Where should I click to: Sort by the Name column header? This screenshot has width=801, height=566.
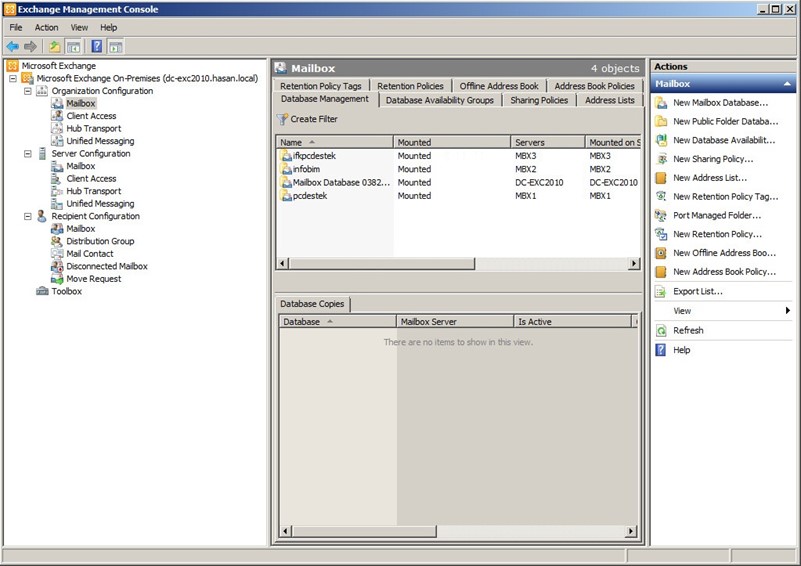click(335, 143)
